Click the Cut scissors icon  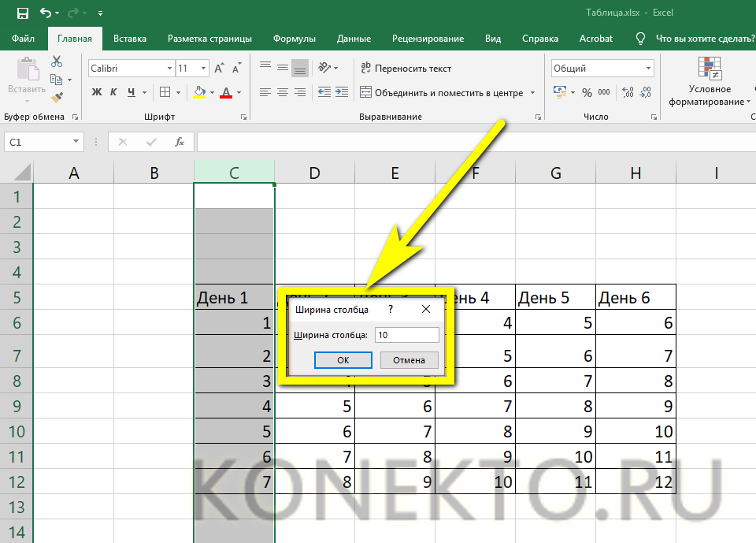[x=57, y=61]
